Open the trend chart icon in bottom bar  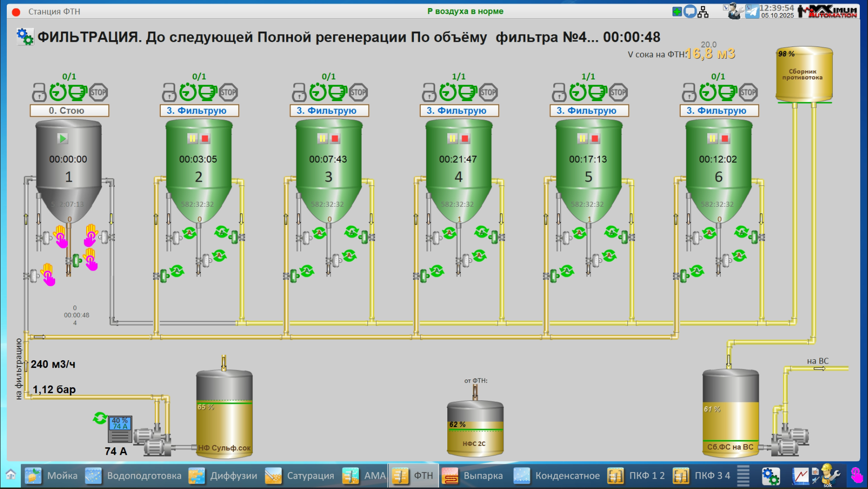point(800,476)
